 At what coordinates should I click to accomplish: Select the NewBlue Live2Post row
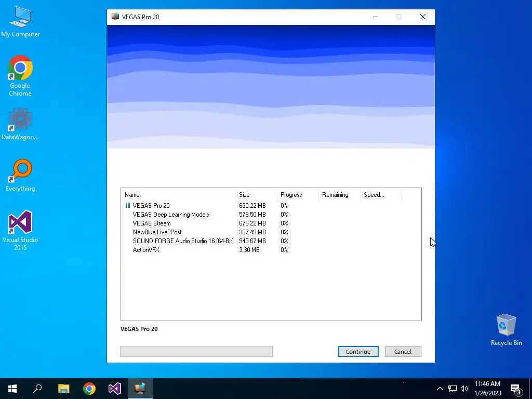271,232
